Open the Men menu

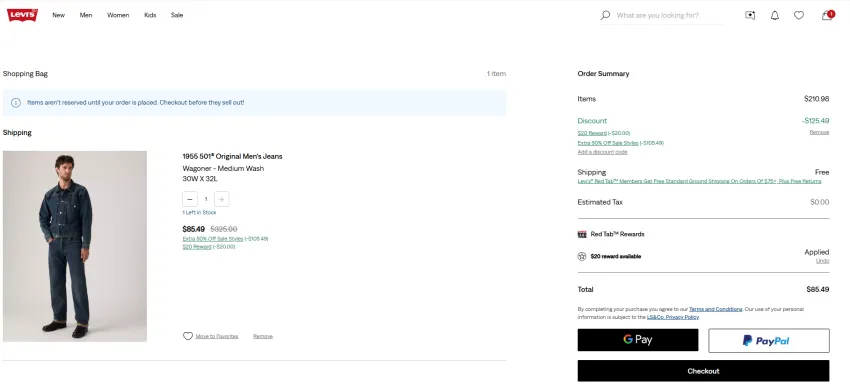[x=86, y=15]
